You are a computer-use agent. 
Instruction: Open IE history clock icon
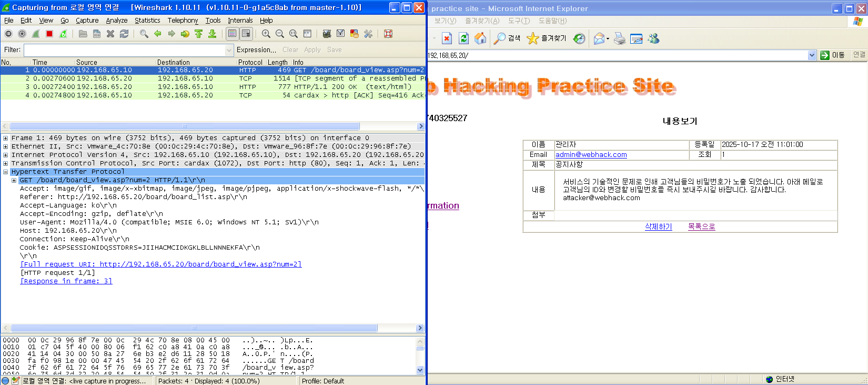[579, 38]
